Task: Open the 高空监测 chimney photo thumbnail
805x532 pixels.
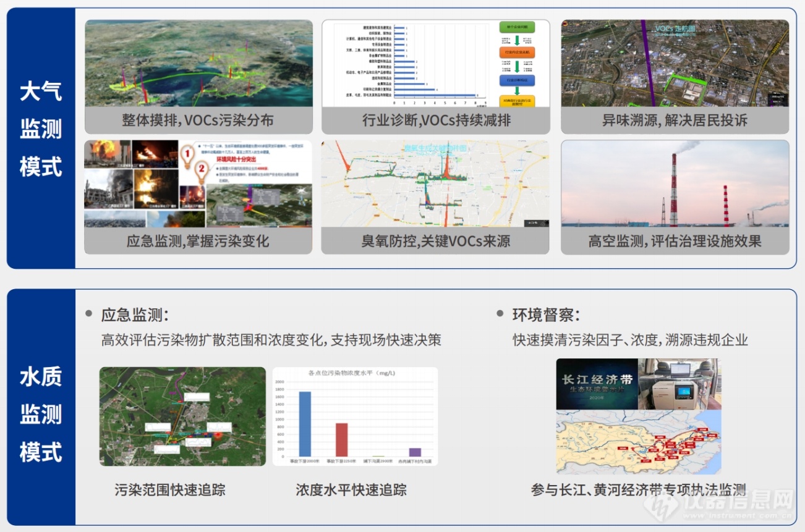Action: point(675,184)
